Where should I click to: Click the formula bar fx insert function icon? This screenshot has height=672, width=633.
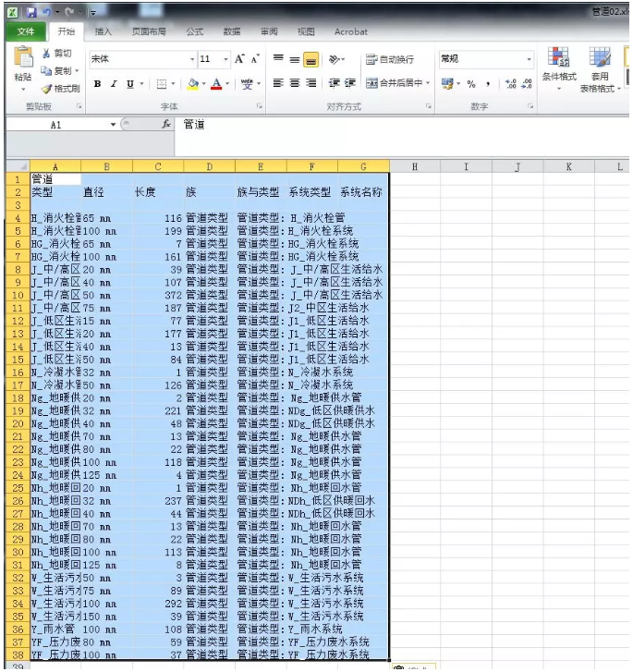tap(166, 124)
